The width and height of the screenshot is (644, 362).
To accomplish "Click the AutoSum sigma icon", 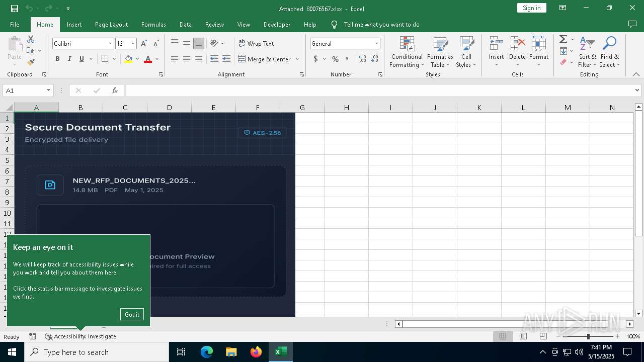I will tap(563, 39).
